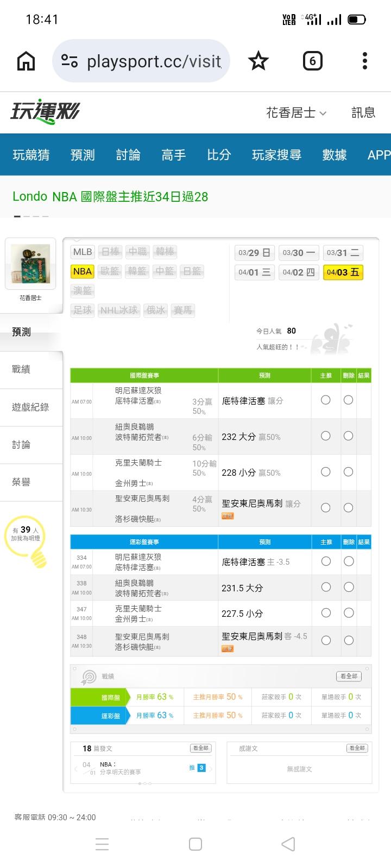This screenshot has height=868, width=391.
Task: Select 主推 radio for 明尼蘇達灰狼 international game
Action: (326, 400)
